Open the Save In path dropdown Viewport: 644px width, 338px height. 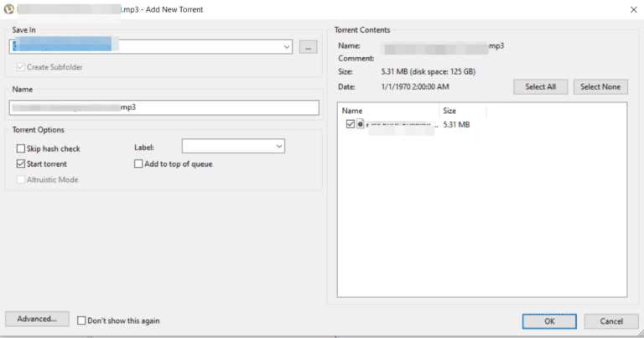(x=287, y=47)
